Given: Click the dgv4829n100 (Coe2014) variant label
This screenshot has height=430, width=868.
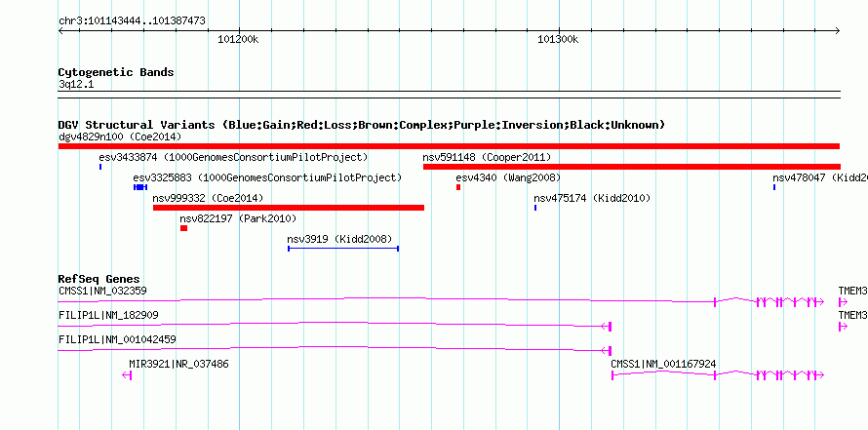Looking at the screenshot, I should coord(120,137).
